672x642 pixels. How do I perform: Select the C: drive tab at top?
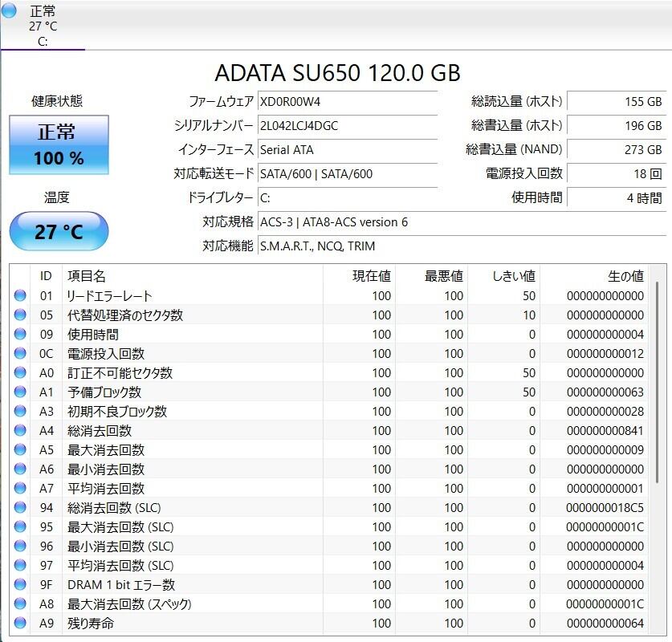[43, 26]
